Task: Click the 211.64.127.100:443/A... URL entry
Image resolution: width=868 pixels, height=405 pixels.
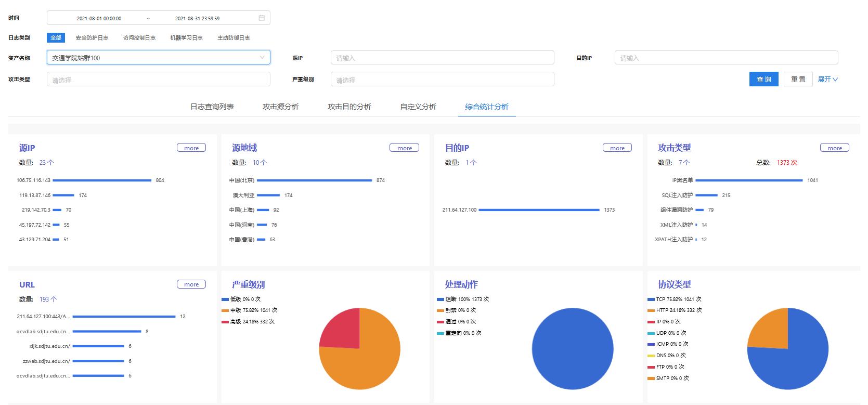Action: click(44, 316)
